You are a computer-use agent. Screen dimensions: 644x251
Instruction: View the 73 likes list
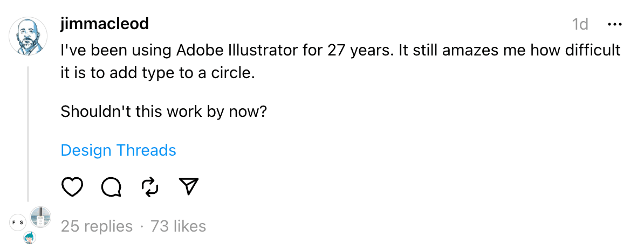[x=178, y=226]
